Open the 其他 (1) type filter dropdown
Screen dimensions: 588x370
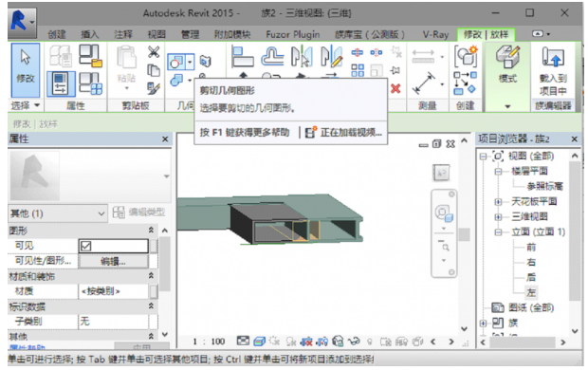[x=57, y=213]
